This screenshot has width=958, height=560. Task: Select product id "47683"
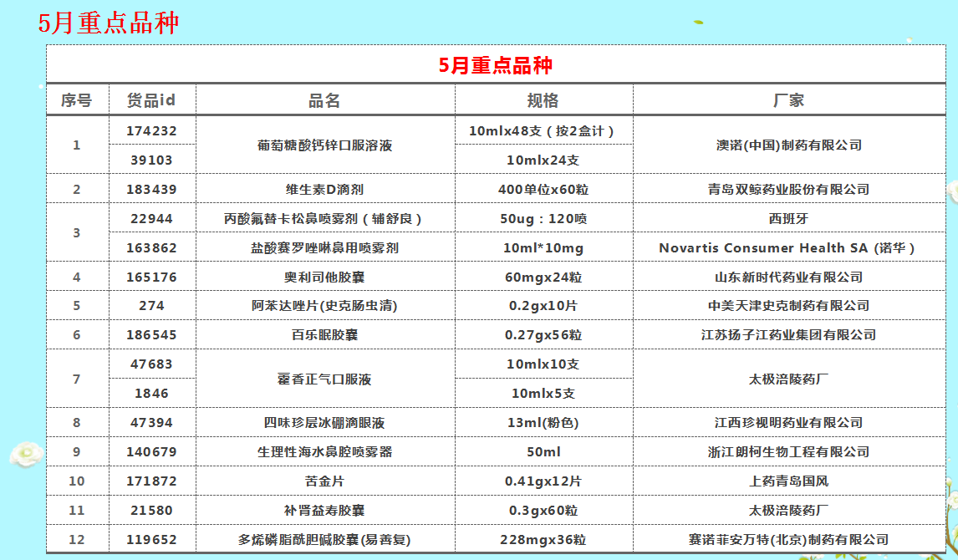[151, 364]
